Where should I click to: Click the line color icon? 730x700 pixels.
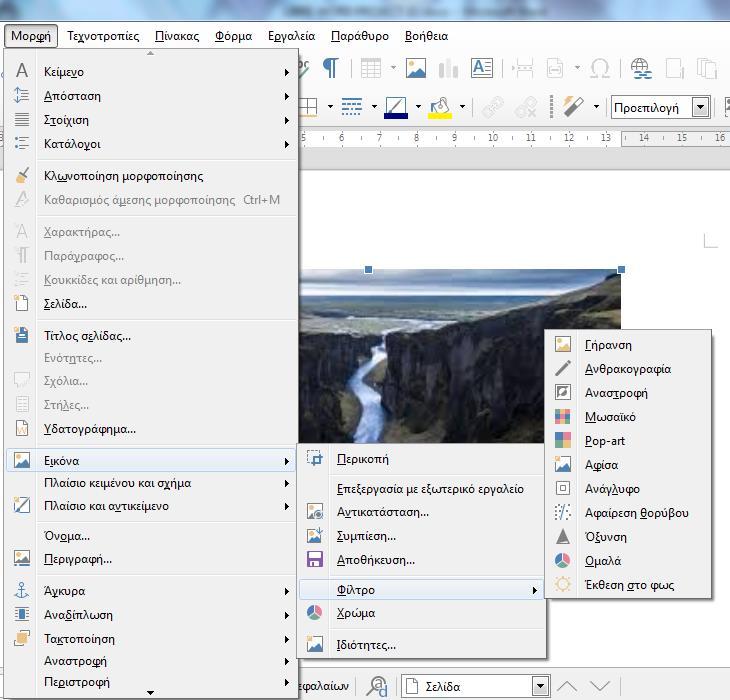coord(396,108)
